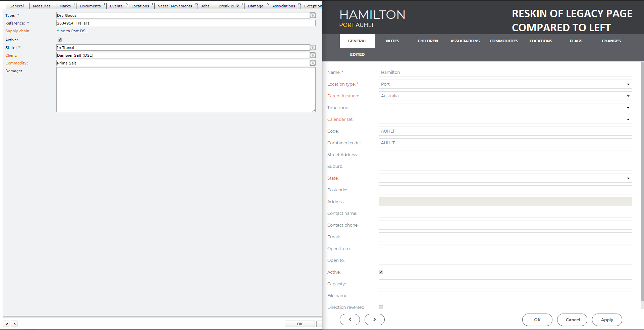Click the small '>' button in legacy page
Screen dimensions: 644x330
pyautogui.click(x=14, y=324)
